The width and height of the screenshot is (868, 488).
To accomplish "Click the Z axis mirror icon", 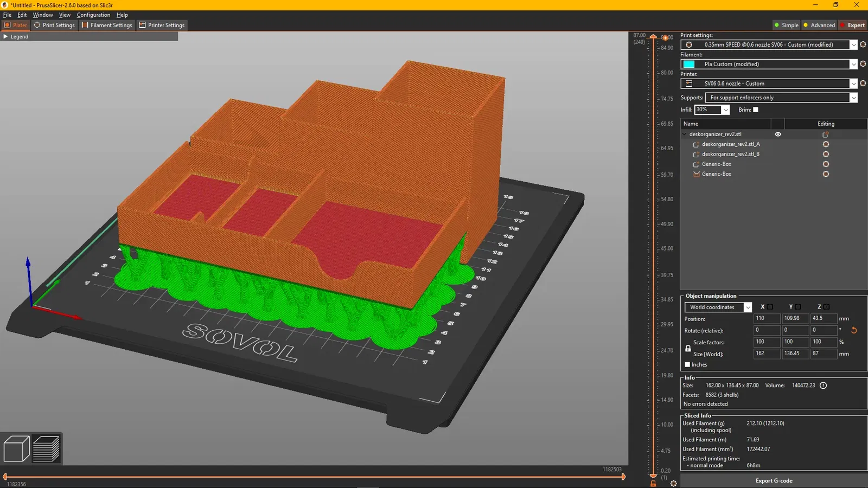I will pyautogui.click(x=826, y=307).
